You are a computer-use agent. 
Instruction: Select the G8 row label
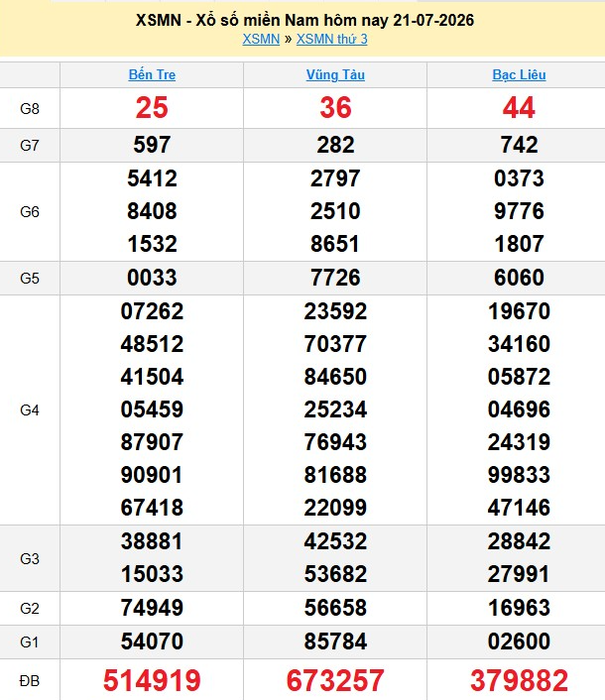(30, 108)
